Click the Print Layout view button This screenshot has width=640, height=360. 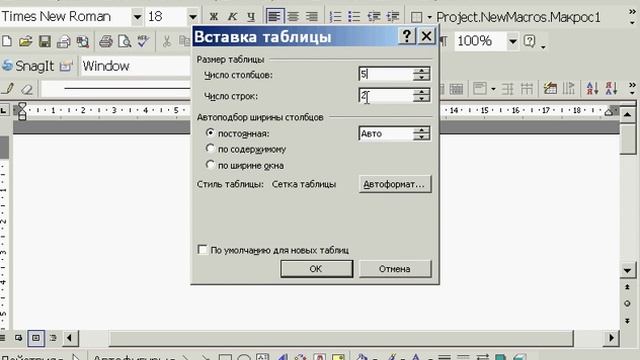36,338
